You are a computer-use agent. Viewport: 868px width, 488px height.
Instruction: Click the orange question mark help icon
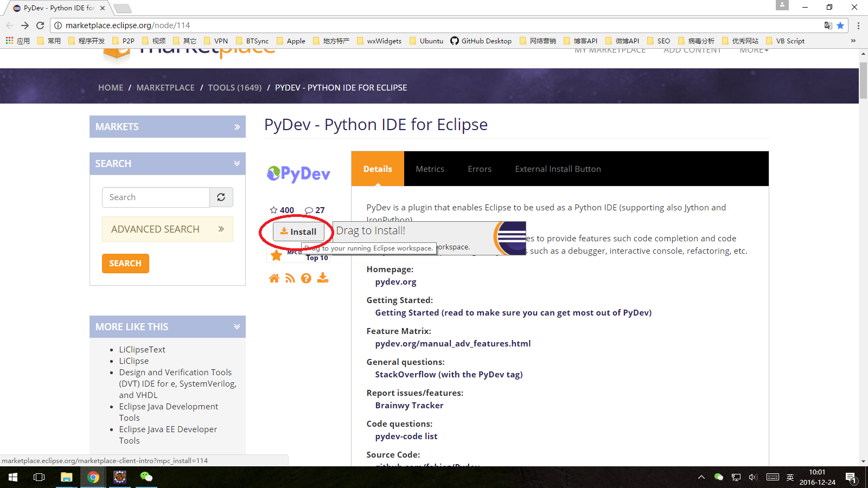[306, 278]
